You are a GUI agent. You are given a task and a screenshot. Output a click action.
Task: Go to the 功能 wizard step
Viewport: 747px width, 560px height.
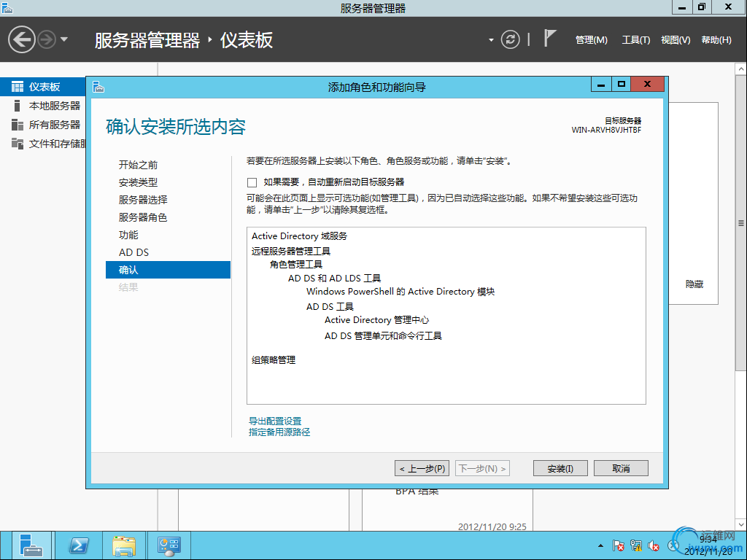click(x=128, y=235)
